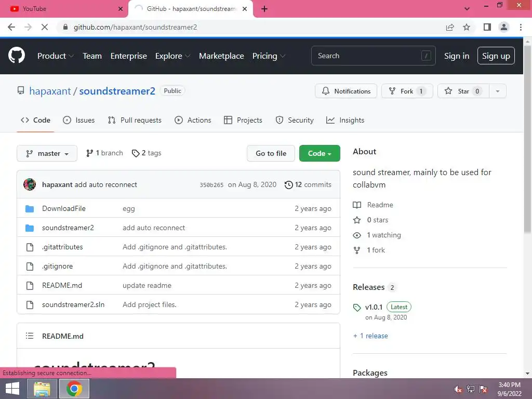The image size is (532, 399).
Task: Click the v1.0.1 release tag icon
Action: coord(357,308)
